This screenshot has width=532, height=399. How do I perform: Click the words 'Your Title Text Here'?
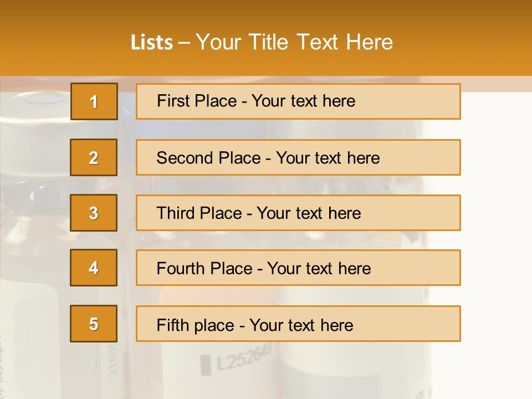[x=294, y=42]
